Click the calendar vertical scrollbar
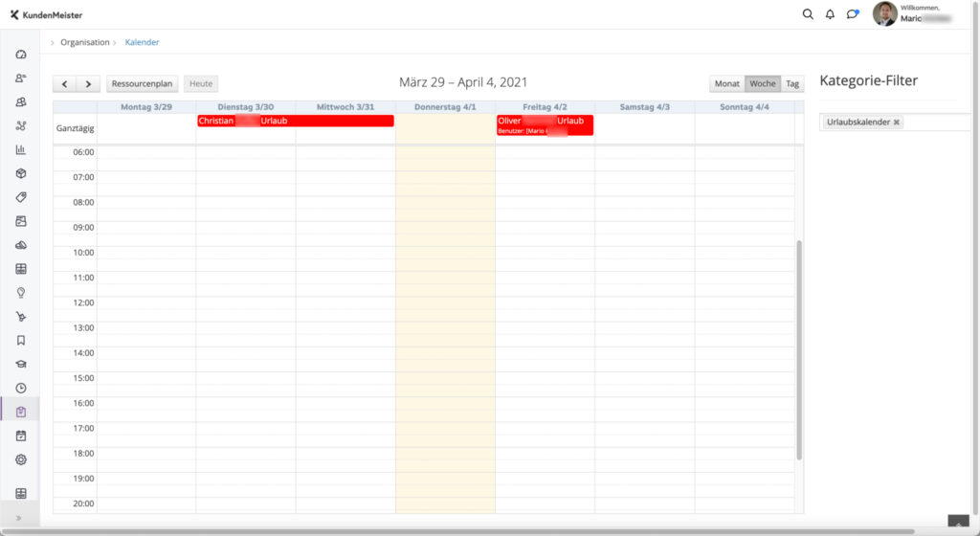Screen dimensions: 980x536 click(x=799, y=350)
